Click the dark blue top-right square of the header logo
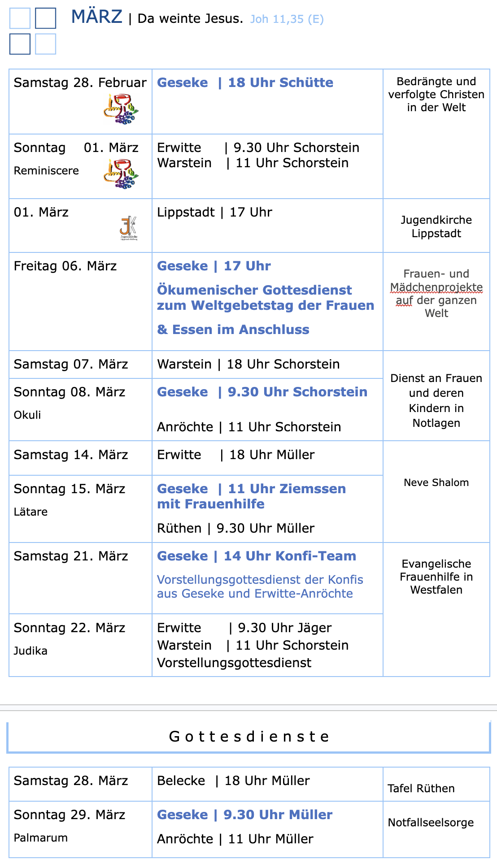Viewport: 497px width, 868px height. [45, 18]
